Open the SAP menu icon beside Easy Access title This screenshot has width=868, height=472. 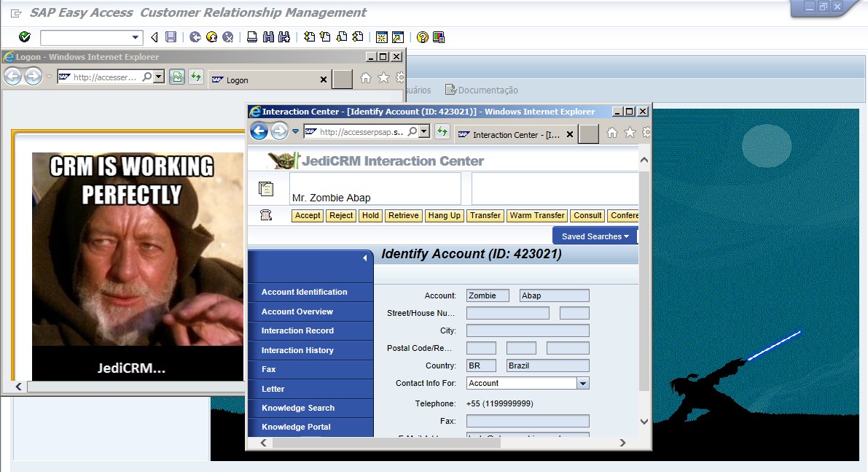pos(16,13)
